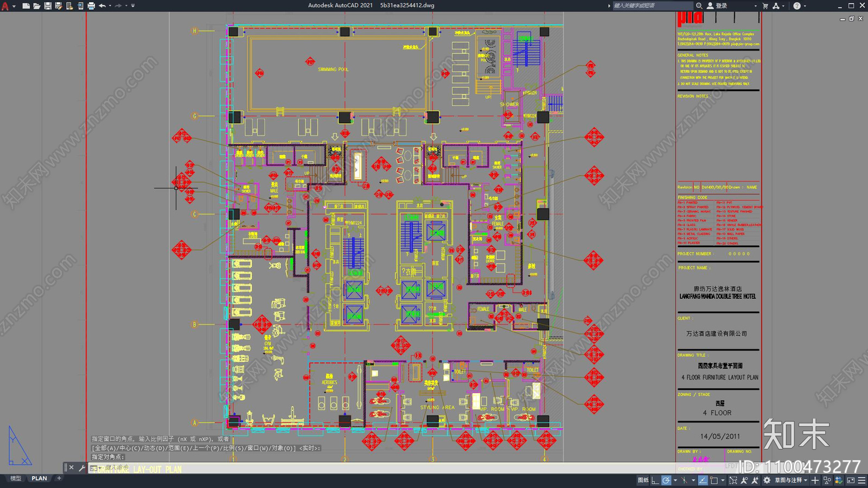Open the workspace switching gear icon
This screenshot has height=488, width=868.
[767, 480]
